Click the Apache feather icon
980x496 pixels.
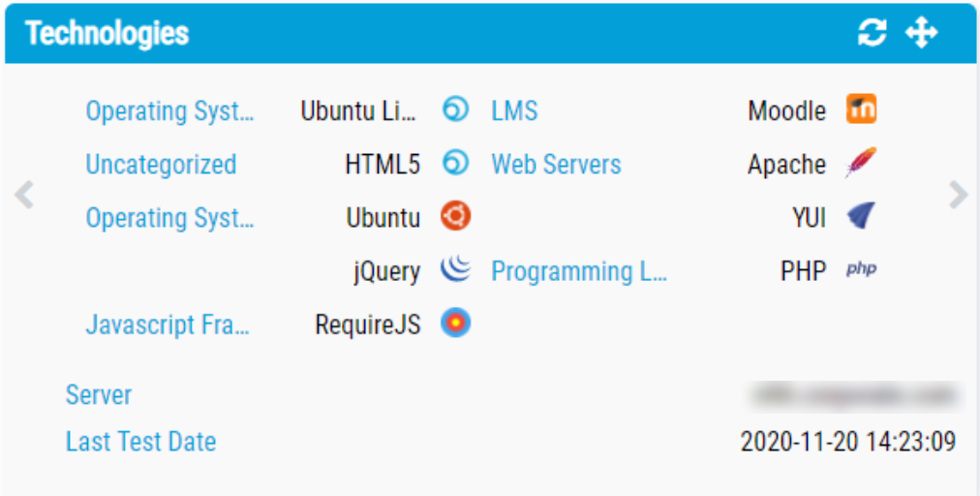click(860, 163)
